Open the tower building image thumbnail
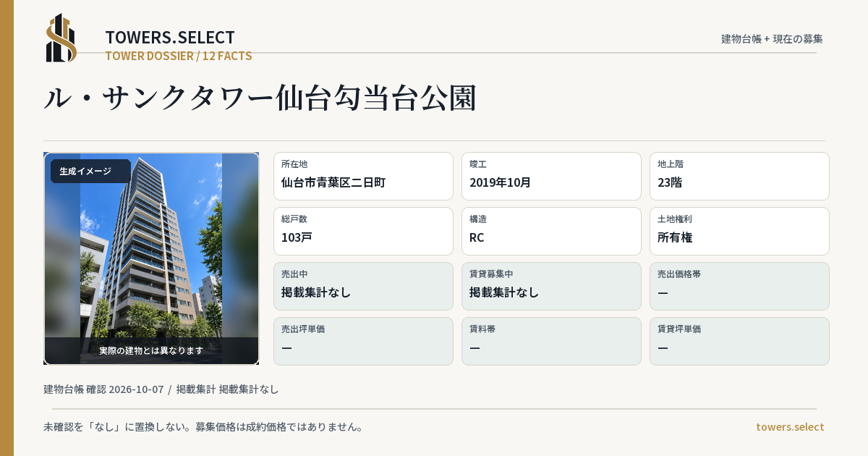The width and height of the screenshot is (868, 456). click(151, 258)
